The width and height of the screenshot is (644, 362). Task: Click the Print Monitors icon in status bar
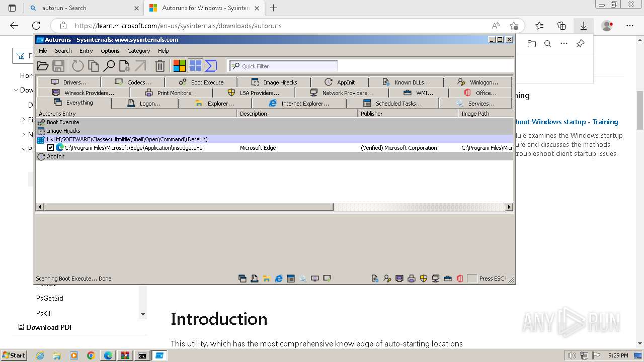(411, 279)
